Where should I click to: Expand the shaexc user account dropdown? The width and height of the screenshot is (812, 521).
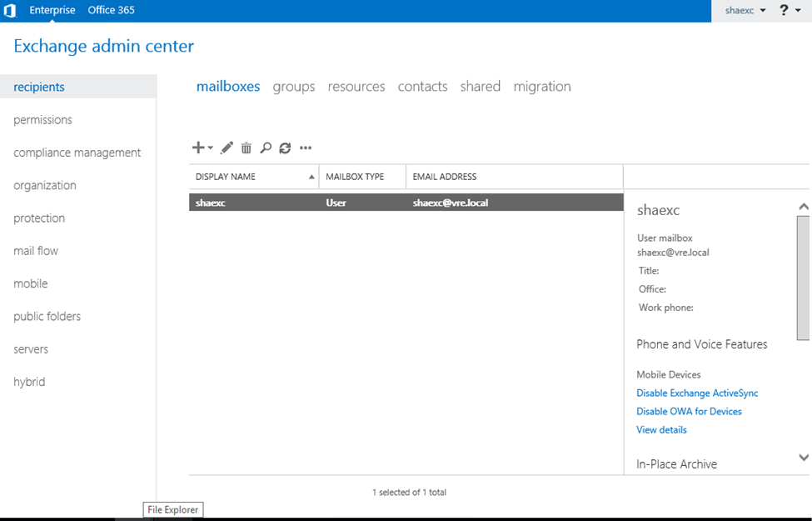[x=745, y=10]
